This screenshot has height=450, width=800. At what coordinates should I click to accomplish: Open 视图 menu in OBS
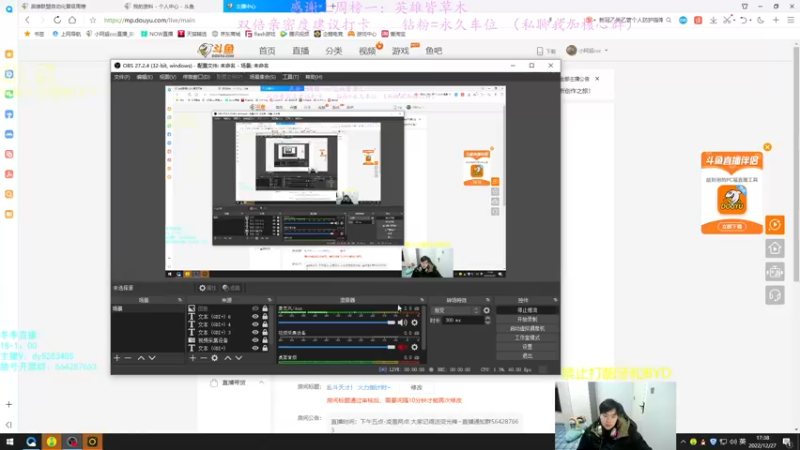click(x=167, y=77)
